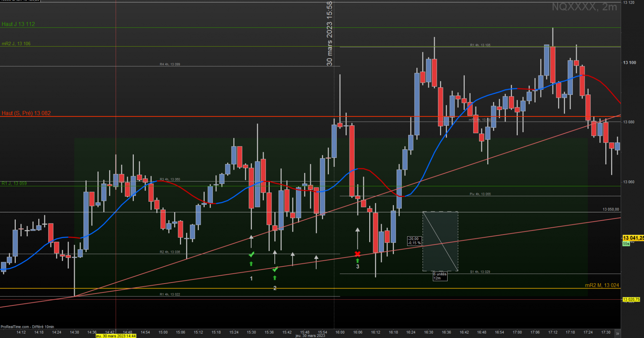
Task: Select the red cross marker above label 3
Action: (x=357, y=254)
